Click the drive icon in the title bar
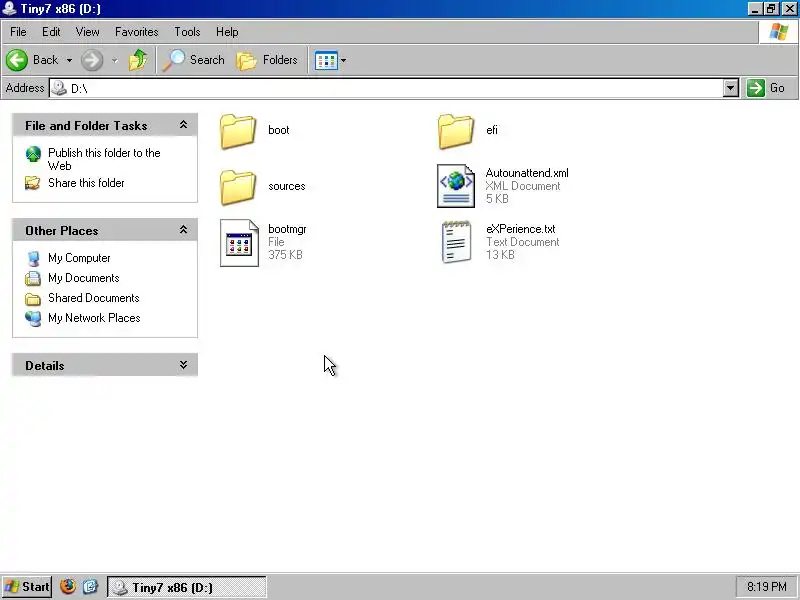 9,9
